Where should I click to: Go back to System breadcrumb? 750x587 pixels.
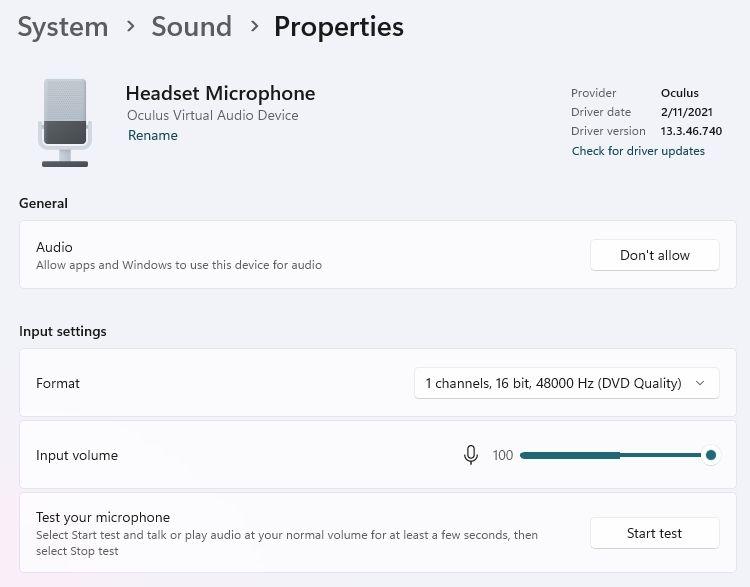click(x=63, y=27)
